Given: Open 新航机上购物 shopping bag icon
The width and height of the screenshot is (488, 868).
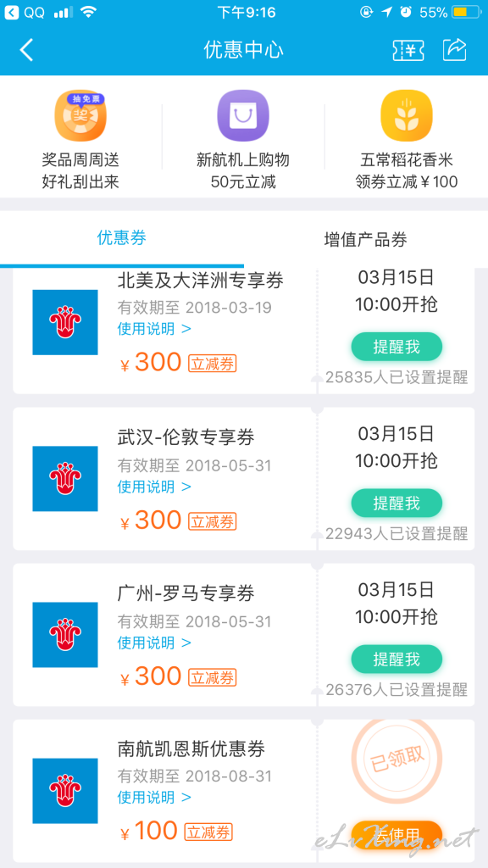Looking at the screenshot, I should click(243, 115).
